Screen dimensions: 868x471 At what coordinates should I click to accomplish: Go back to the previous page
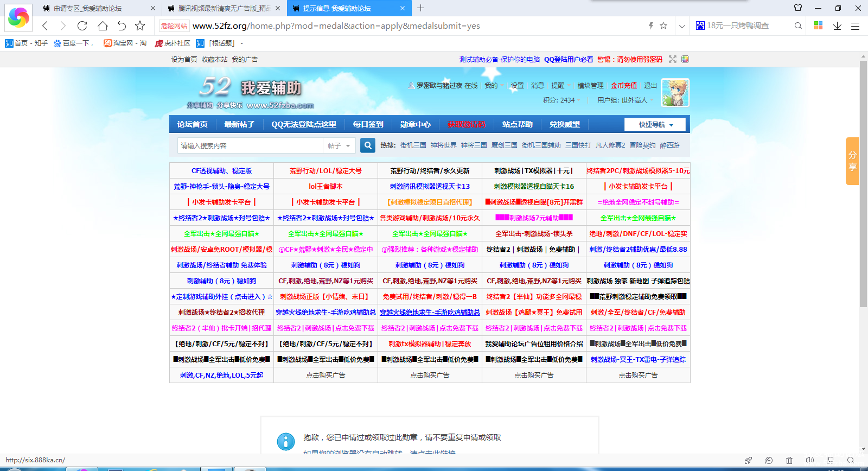pos(45,26)
